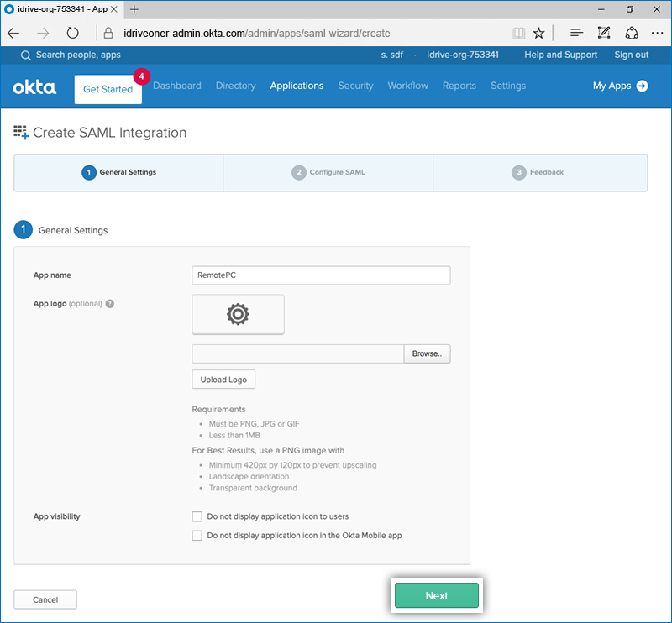Screen dimensions: 672x623
Task: Click the gear app logo placeholder
Action: pos(238,314)
